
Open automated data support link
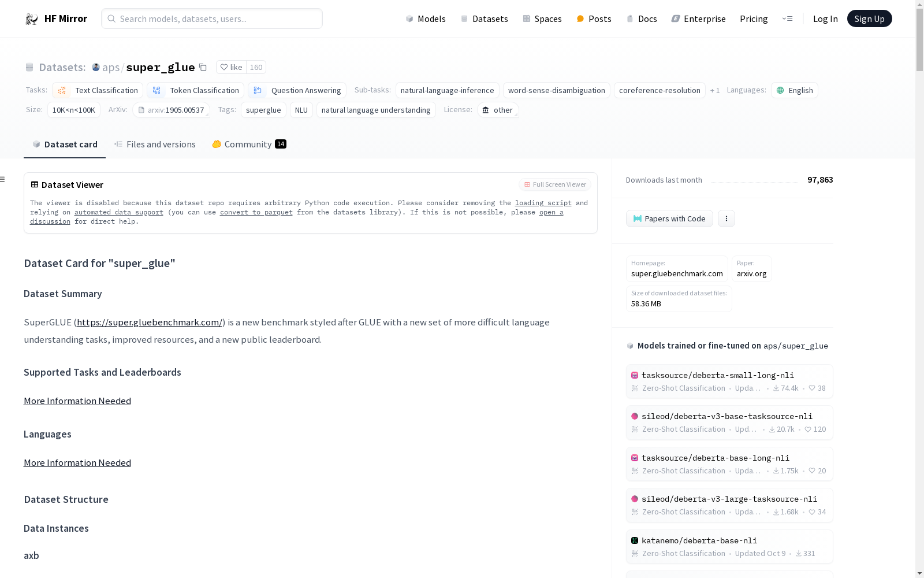(x=119, y=212)
